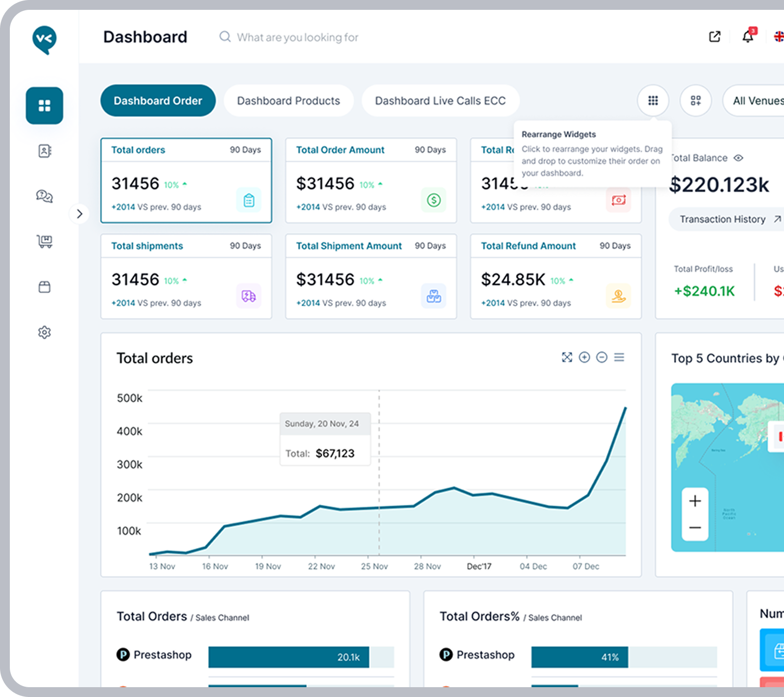Click the external link icon in header
This screenshot has width=784, height=697.
coord(715,37)
